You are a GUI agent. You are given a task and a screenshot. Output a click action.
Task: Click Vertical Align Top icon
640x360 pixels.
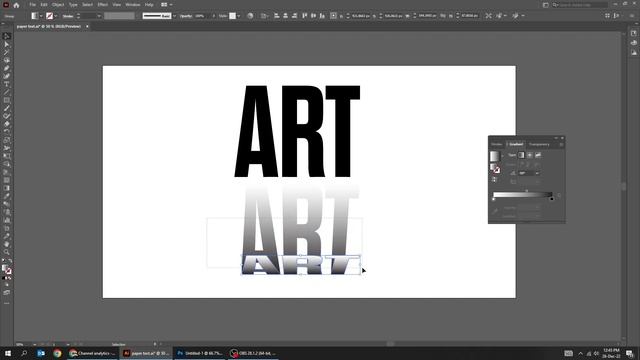304,16
